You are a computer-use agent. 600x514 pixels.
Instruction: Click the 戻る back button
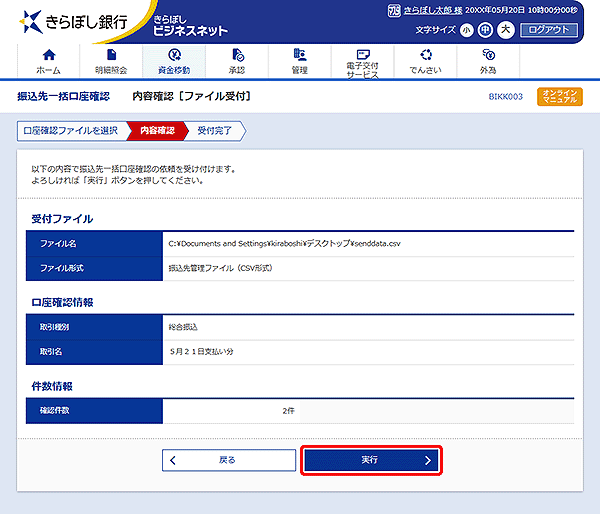[229, 460]
